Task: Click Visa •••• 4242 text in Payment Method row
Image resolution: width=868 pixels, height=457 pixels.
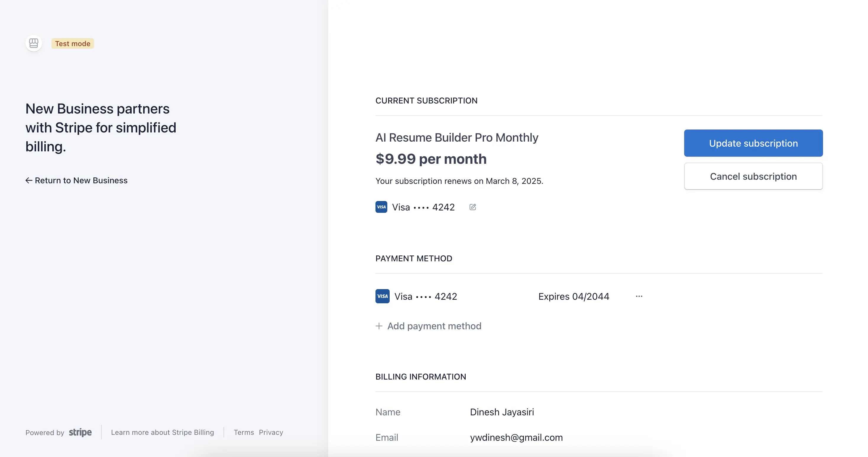Action: [x=426, y=296]
